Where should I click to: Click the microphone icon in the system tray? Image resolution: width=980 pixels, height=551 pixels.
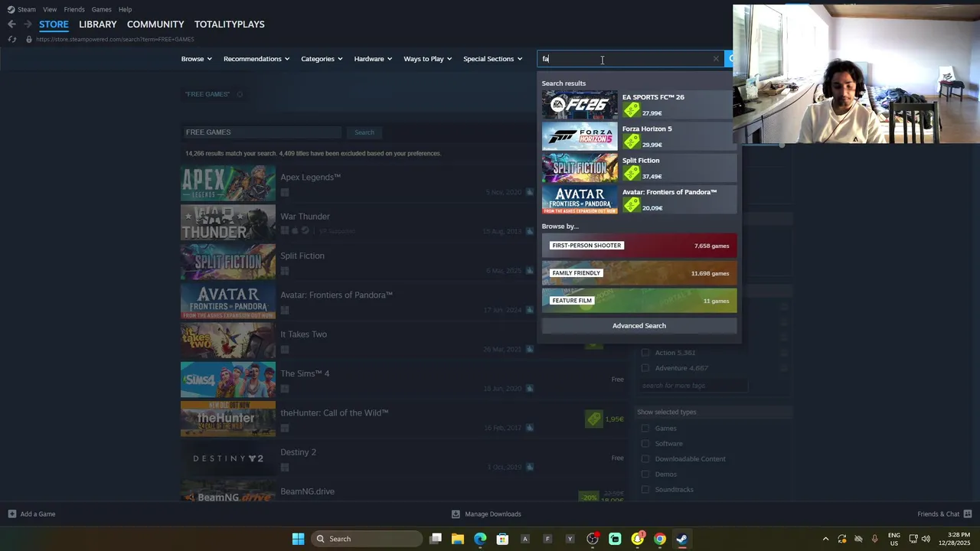[874, 539]
